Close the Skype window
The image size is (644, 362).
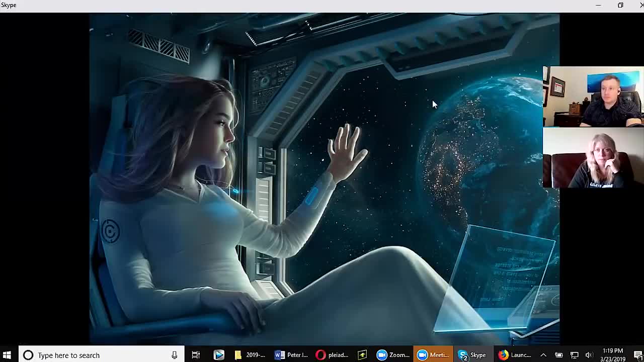pos(640,5)
